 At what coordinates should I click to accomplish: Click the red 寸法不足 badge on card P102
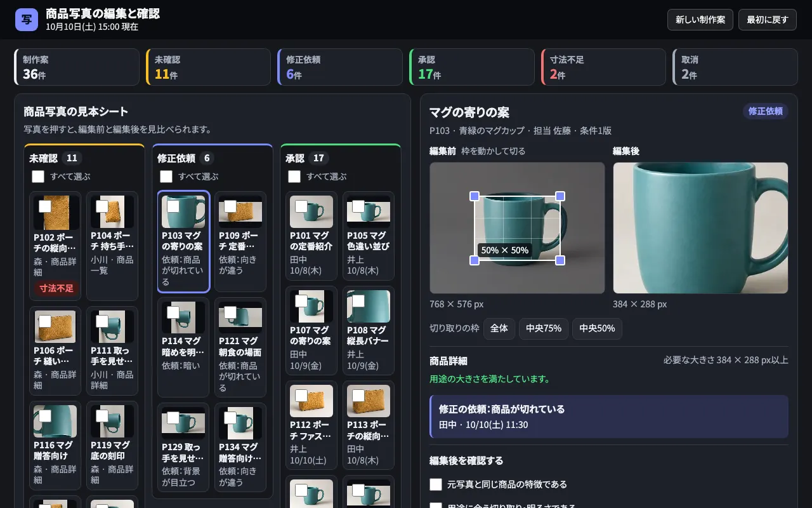pyautogui.click(x=56, y=288)
